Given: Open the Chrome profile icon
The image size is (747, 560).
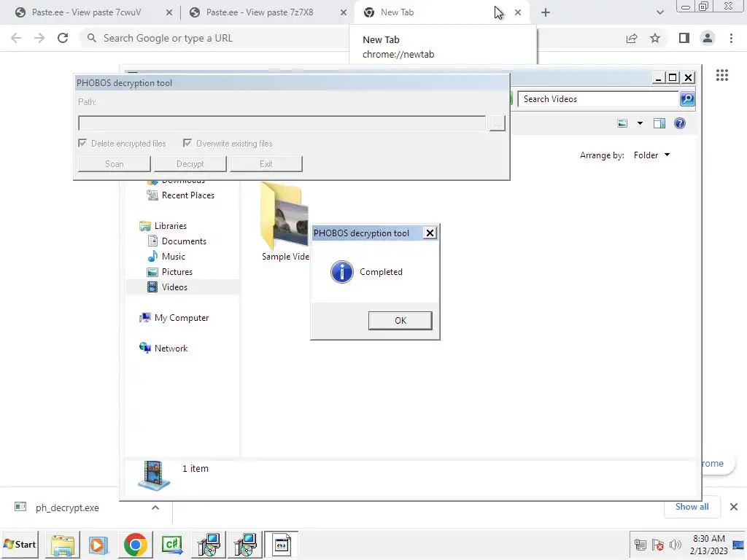Looking at the screenshot, I should [708, 38].
